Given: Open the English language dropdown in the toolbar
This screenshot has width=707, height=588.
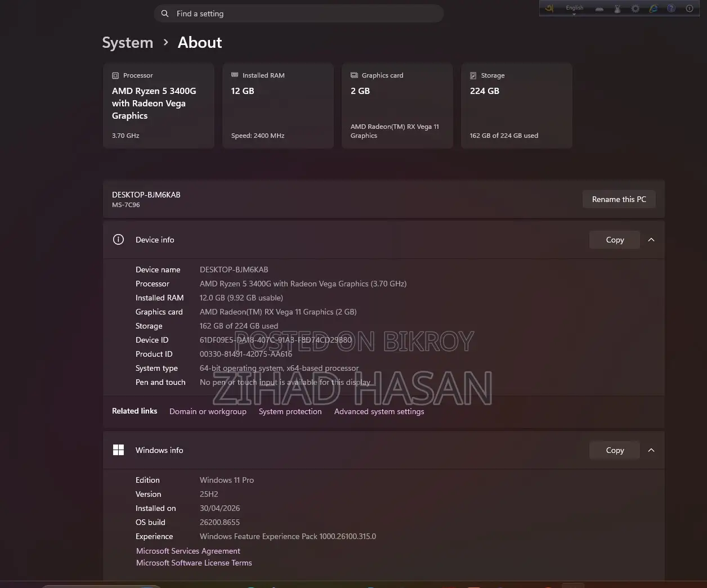Looking at the screenshot, I should point(575,8).
